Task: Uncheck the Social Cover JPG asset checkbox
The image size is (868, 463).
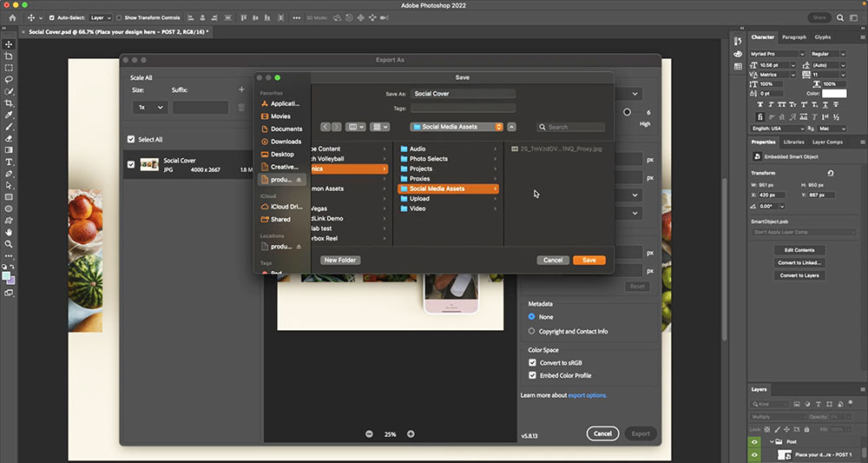Action: (x=131, y=164)
